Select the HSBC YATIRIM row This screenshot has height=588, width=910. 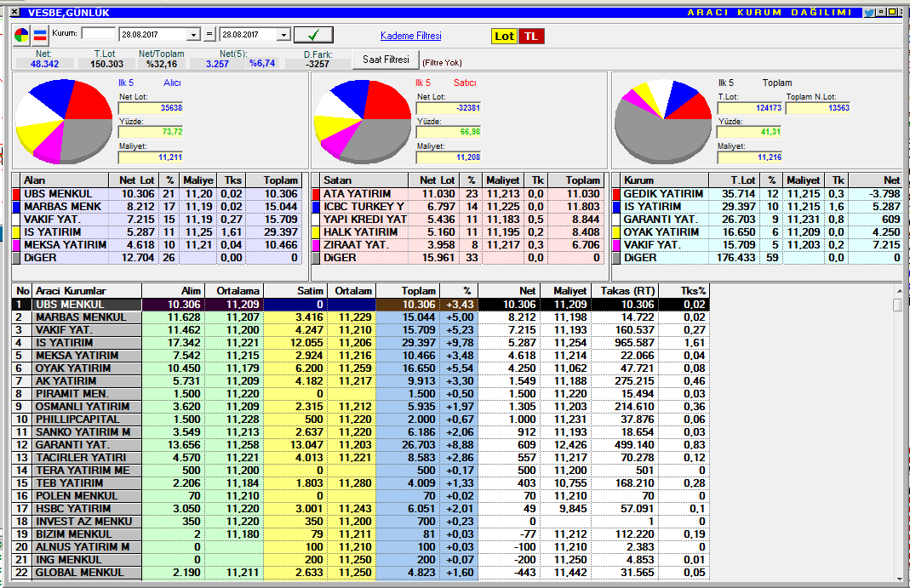(x=360, y=509)
